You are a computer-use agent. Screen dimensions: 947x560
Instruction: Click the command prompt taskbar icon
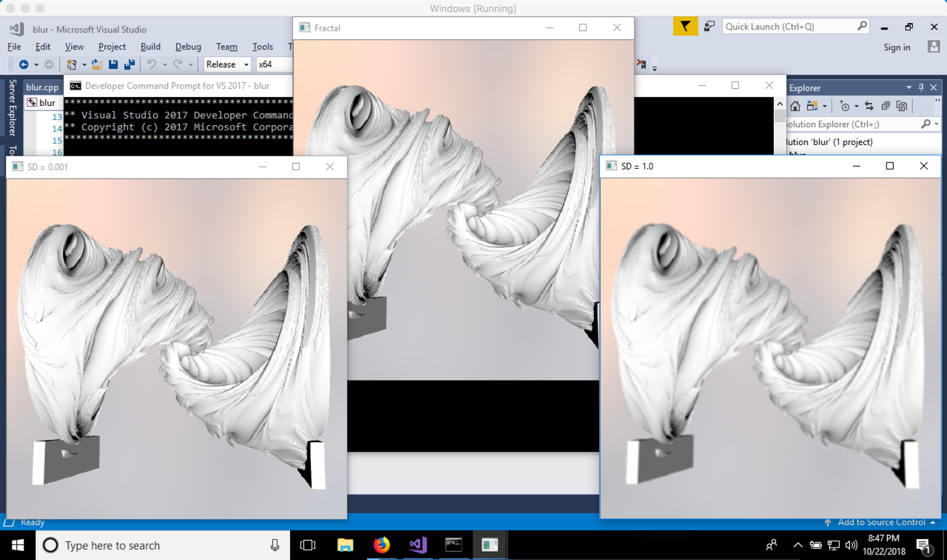click(454, 545)
